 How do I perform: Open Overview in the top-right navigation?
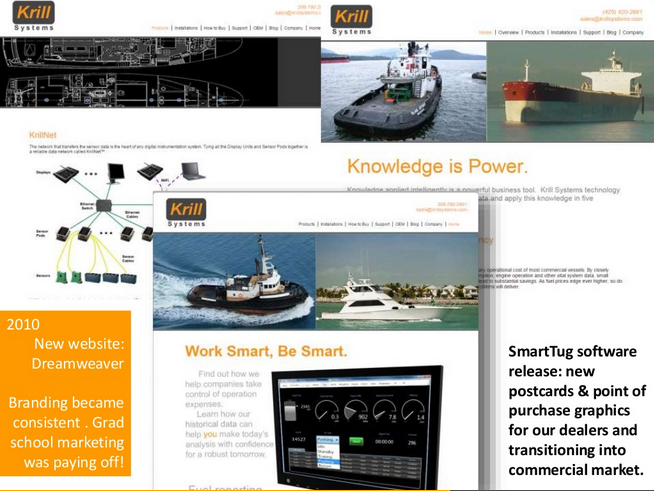pyautogui.click(x=510, y=32)
